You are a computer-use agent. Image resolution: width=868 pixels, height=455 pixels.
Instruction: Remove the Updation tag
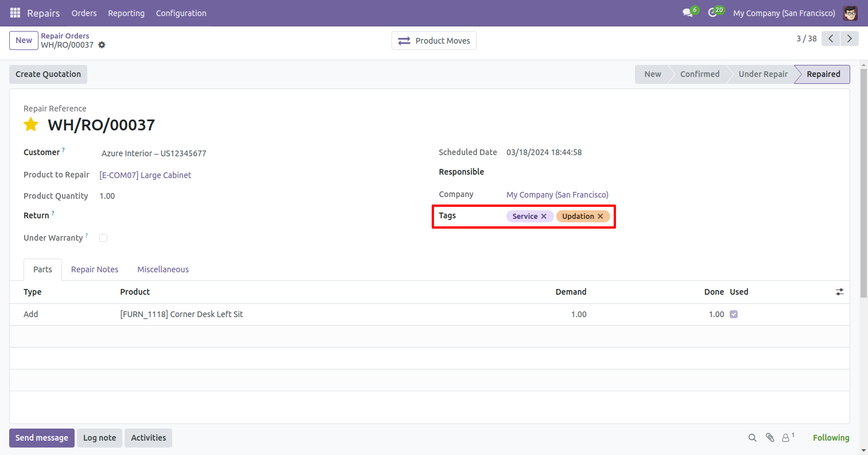pos(600,217)
